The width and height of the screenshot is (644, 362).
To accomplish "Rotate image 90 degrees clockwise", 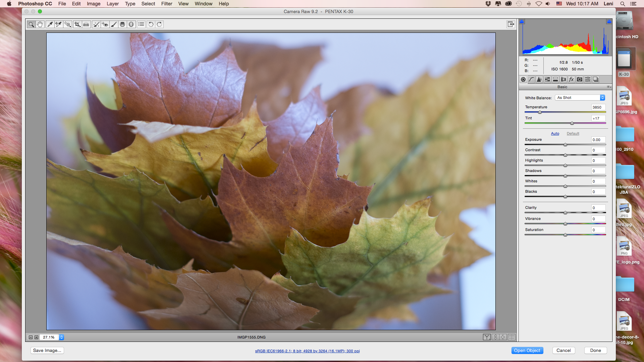I will 159,24.
